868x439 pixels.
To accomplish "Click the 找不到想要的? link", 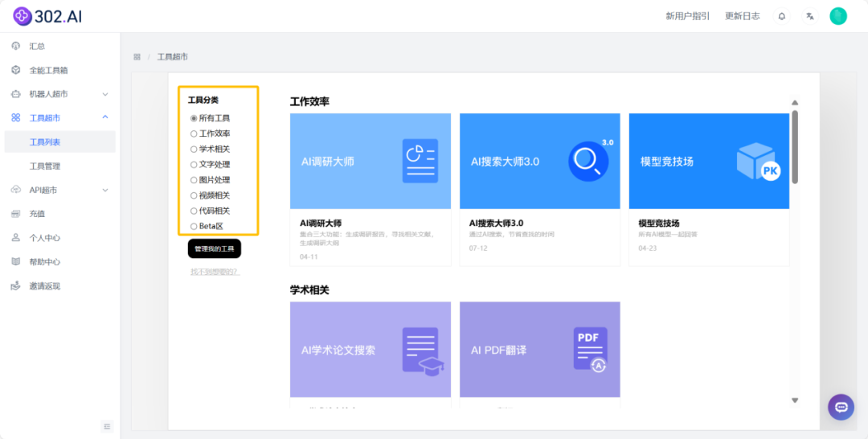I will click(x=215, y=272).
